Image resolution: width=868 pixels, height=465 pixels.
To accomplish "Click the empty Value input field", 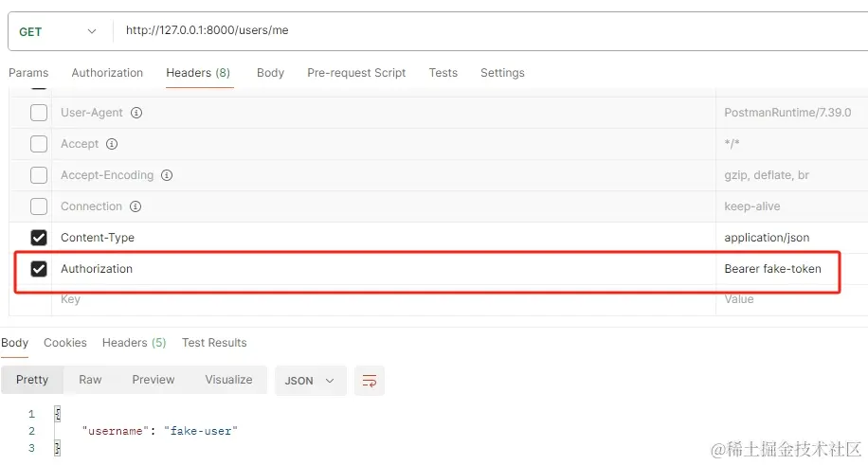I will (x=792, y=299).
